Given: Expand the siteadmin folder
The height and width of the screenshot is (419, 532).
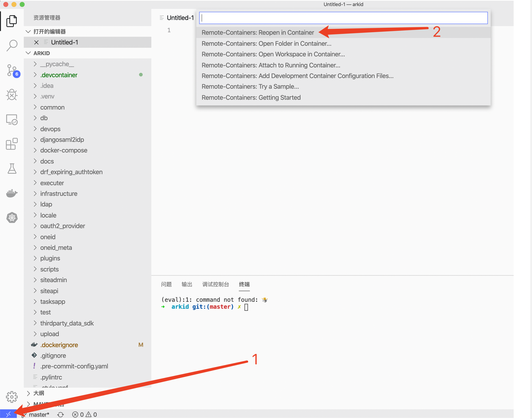Looking at the screenshot, I should pos(87,280).
